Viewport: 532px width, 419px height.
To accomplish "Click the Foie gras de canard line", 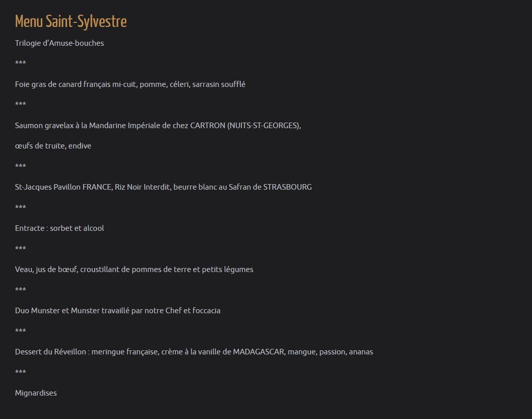I will pos(130,84).
